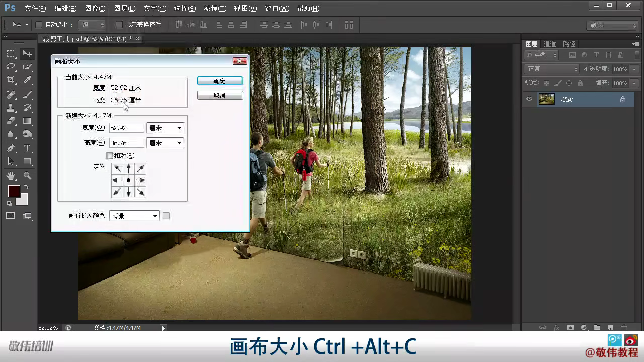
Task: Open the 窗口(W) menu
Action: pos(277,9)
